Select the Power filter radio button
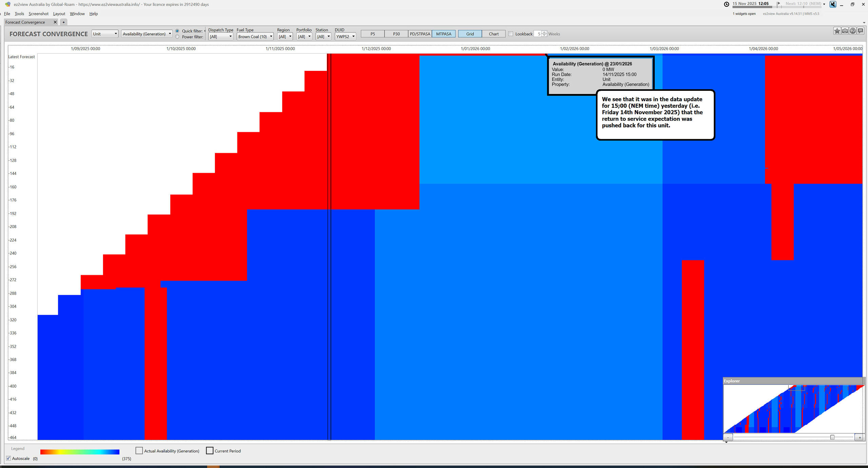The image size is (868, 468). [x=177, y=37]
